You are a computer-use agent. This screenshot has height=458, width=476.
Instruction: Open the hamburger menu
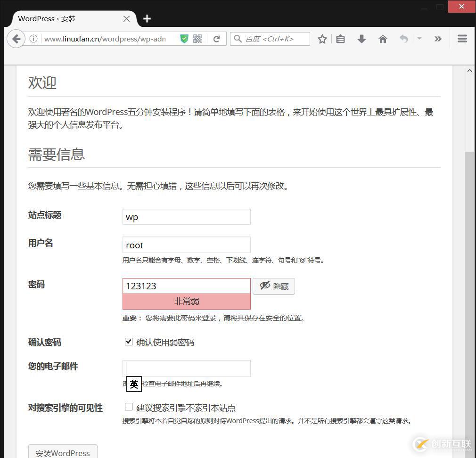(x=462, y=39)
